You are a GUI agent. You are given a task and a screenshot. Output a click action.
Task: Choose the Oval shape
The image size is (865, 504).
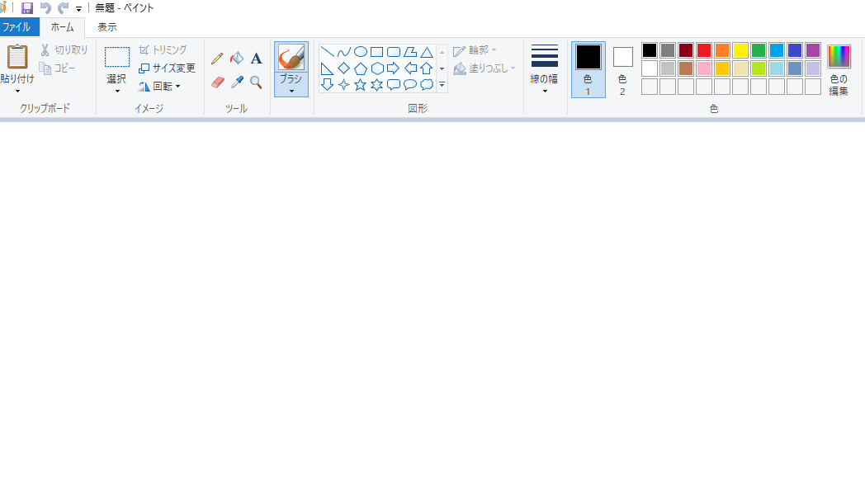point(360,52)
